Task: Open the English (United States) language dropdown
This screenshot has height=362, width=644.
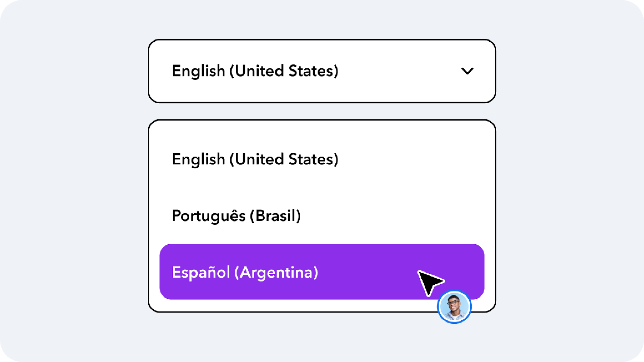Action: (x=322, y=71)
